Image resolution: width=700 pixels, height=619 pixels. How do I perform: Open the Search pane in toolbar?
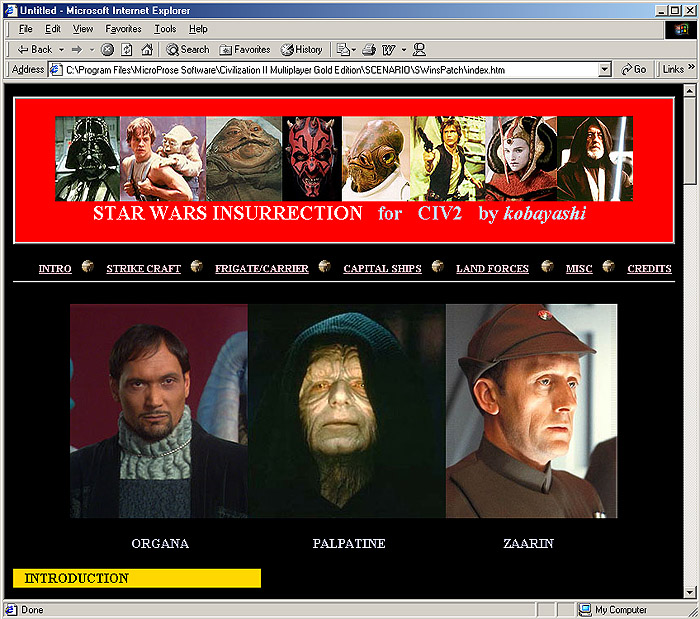coord(188,49)
